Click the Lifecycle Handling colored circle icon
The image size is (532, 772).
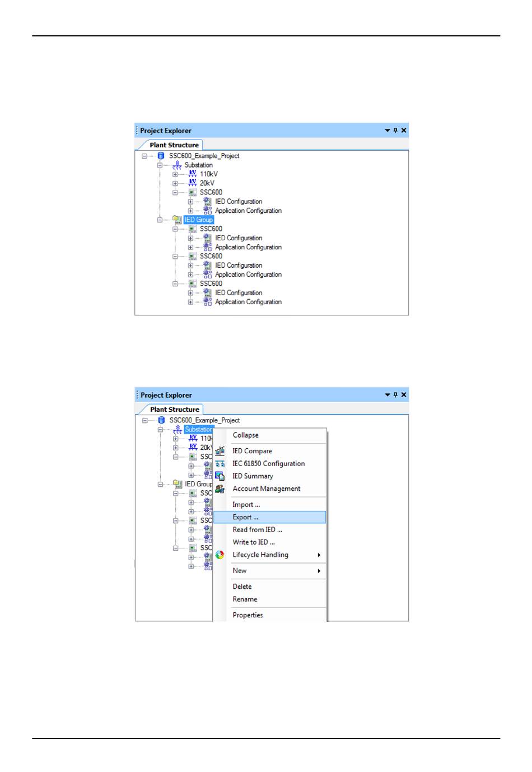click(220, 555)
